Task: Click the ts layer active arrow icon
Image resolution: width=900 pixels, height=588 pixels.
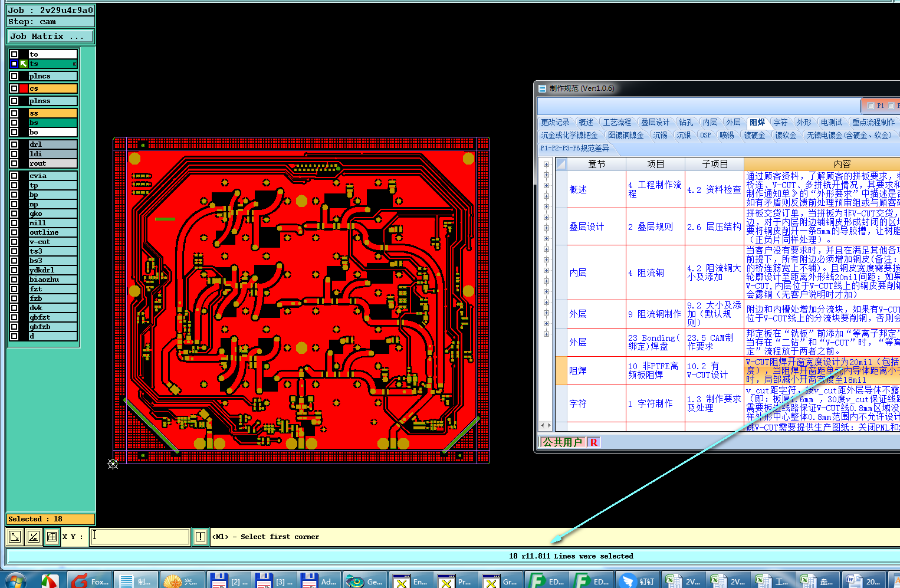Action: pyautogui.click(x=24, y=64)
